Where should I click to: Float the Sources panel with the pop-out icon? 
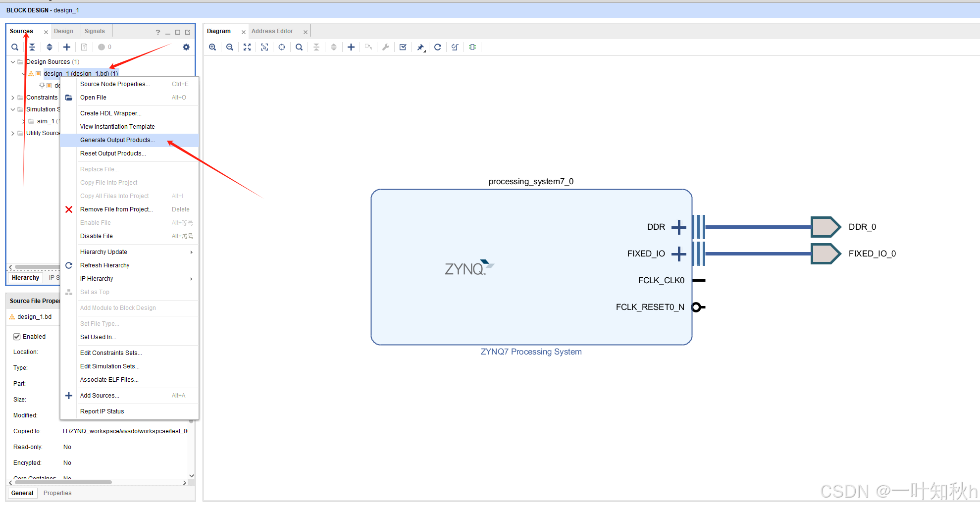coord(188,32)
